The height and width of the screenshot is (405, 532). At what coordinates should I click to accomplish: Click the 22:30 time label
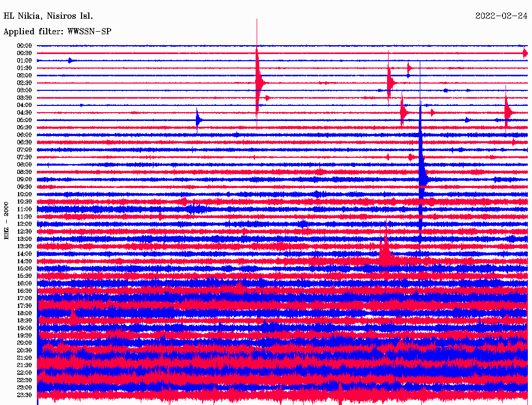(x=24, y=380)
